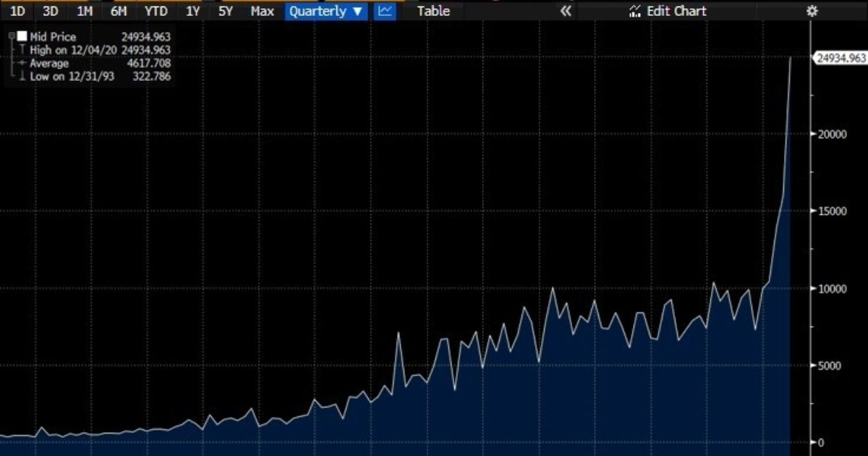This screenshot has width=868, height=456.
Task: Select the 1D time range
Action: [x=17, y=11]
